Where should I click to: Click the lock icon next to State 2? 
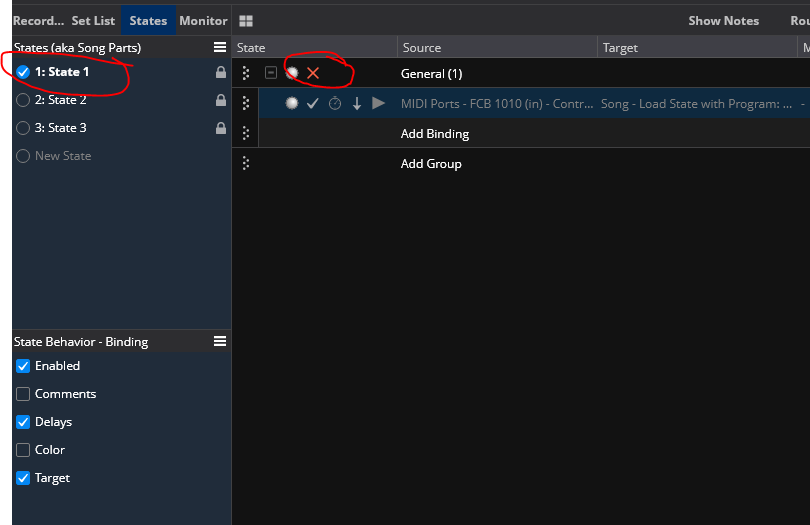pos(221,100)
